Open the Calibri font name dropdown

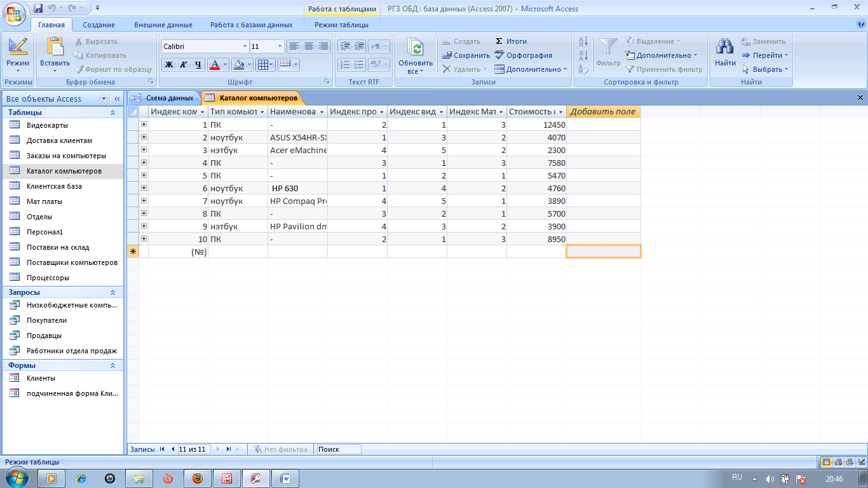point(245,46)
